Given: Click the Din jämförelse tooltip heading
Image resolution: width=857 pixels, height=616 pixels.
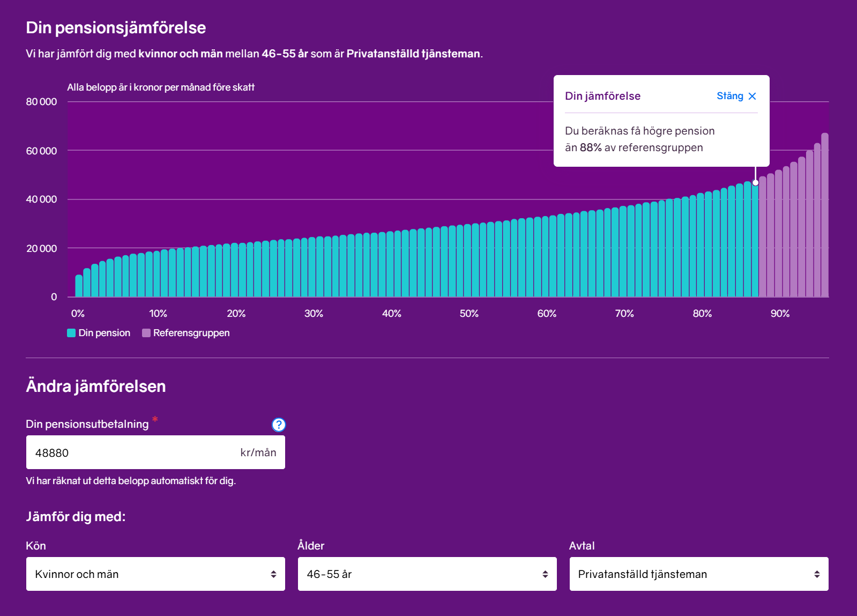Looking at the screenshot, I should pos(602,96).
